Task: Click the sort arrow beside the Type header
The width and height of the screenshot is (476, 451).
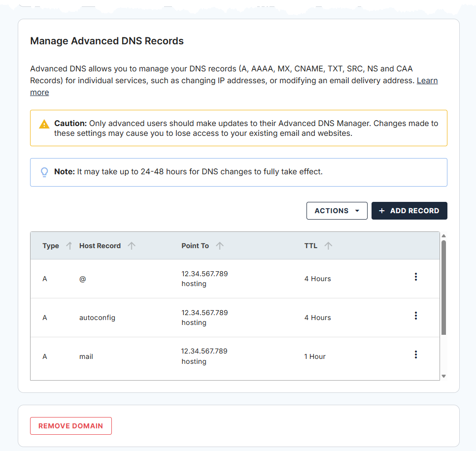Action: point(68,245)
